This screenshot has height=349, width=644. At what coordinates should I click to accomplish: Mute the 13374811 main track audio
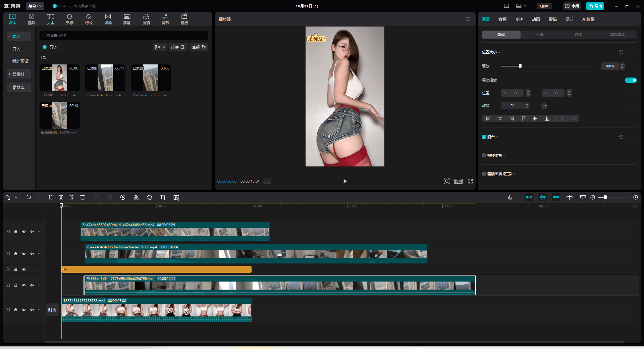(x=32, y=310)
